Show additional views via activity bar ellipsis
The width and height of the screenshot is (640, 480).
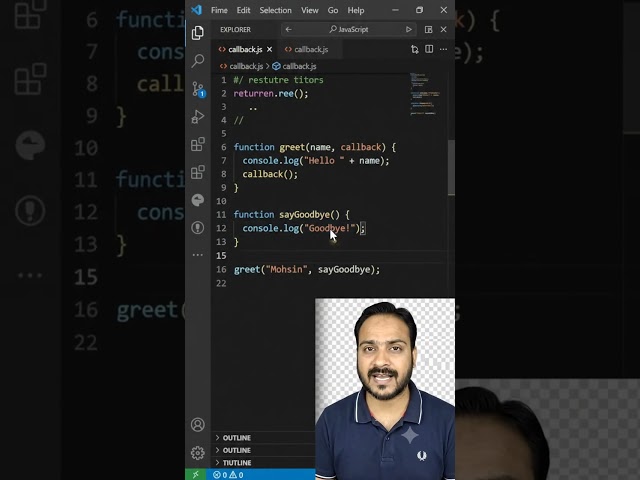pyautogui.click(x=198, y=255)
